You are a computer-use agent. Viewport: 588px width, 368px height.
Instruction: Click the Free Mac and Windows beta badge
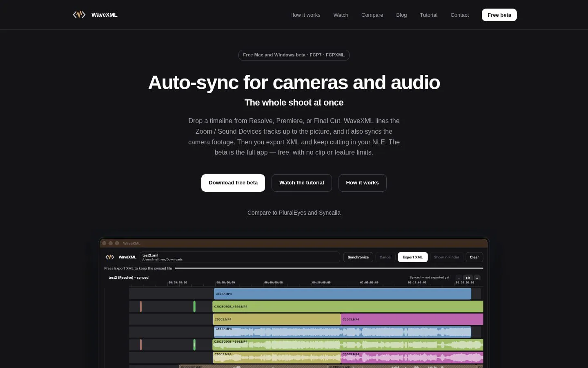294,55
